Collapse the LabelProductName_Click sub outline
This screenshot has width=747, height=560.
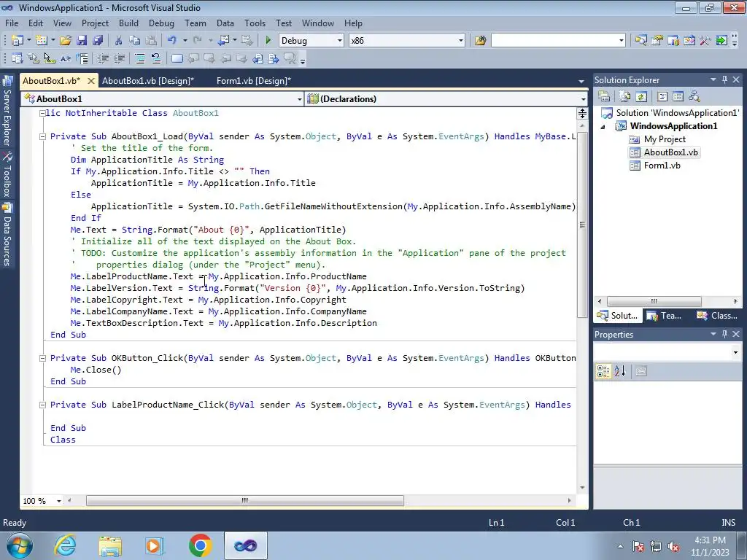(42, 405)
